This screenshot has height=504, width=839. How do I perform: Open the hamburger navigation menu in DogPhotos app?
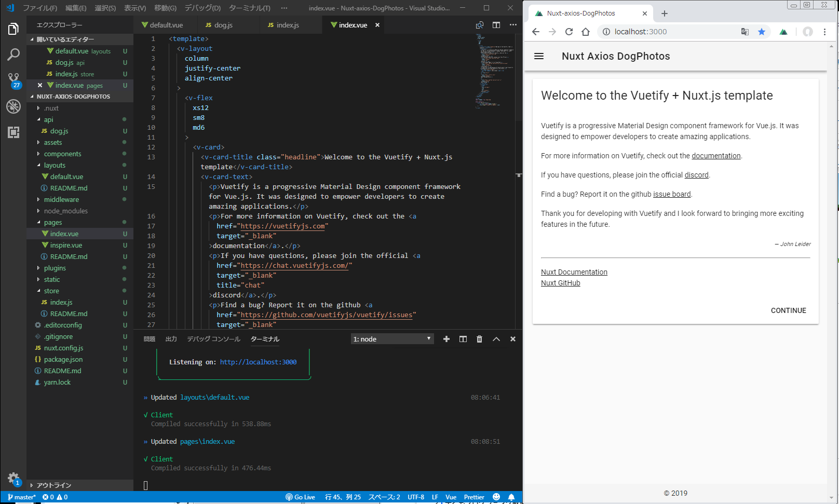coord(539,56)
